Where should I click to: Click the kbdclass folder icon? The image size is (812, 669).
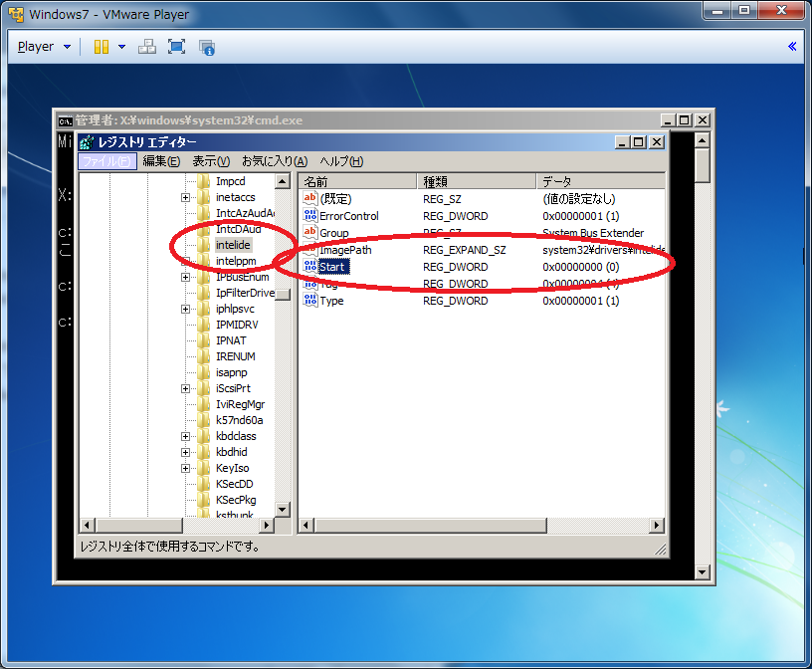coord(204,436)
